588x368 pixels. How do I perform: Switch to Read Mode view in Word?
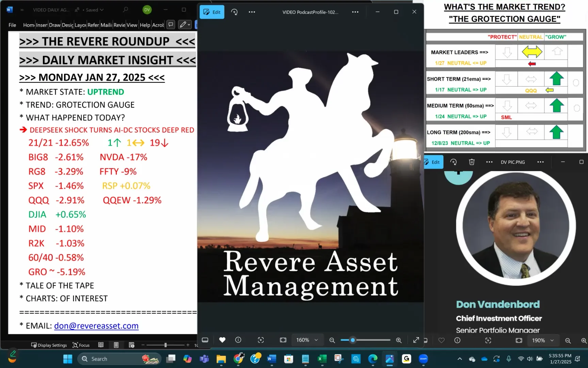coord(101,345)
